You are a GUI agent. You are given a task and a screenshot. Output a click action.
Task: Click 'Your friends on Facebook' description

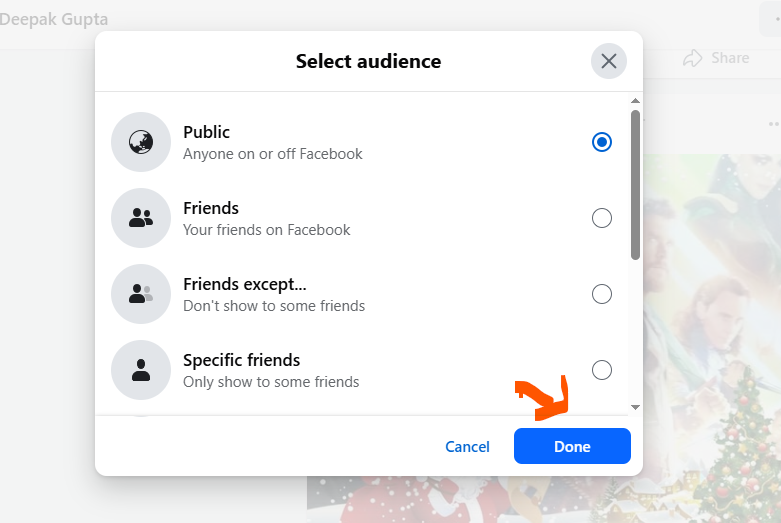click(266, 230)
